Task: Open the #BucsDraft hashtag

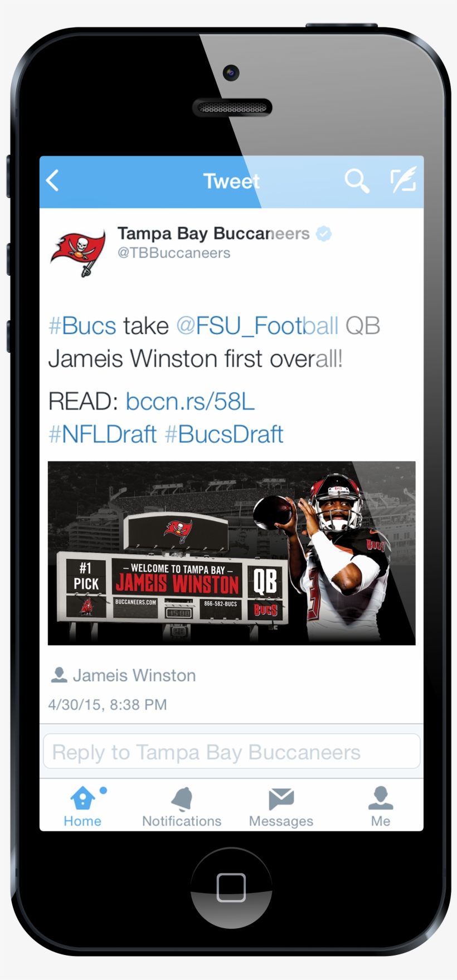Action: [224, 434]
